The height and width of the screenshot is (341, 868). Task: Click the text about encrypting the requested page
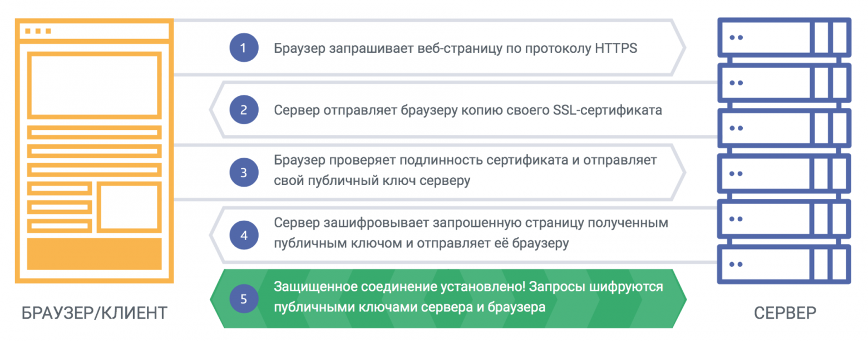click(x=470, y=233)
